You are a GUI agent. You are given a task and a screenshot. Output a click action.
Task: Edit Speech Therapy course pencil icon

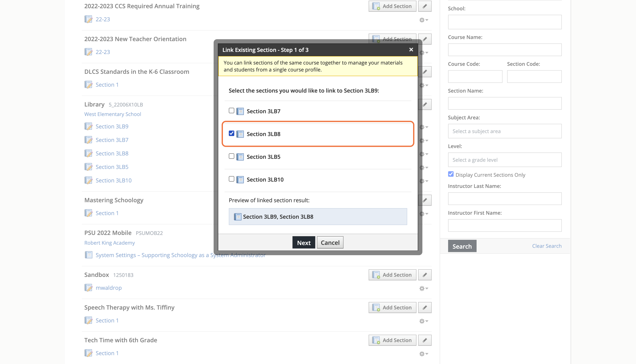tap(424, 307)
